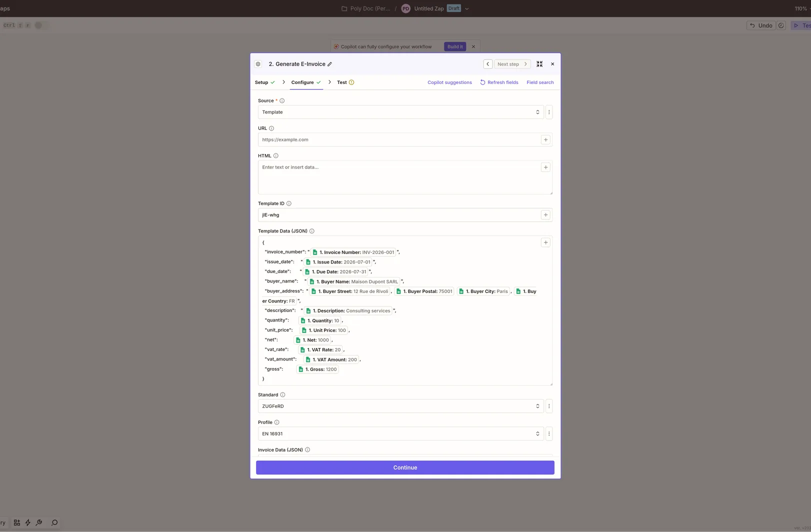Click the Next step button
This screenshot has height=532, width=811.
click(512, 64)
